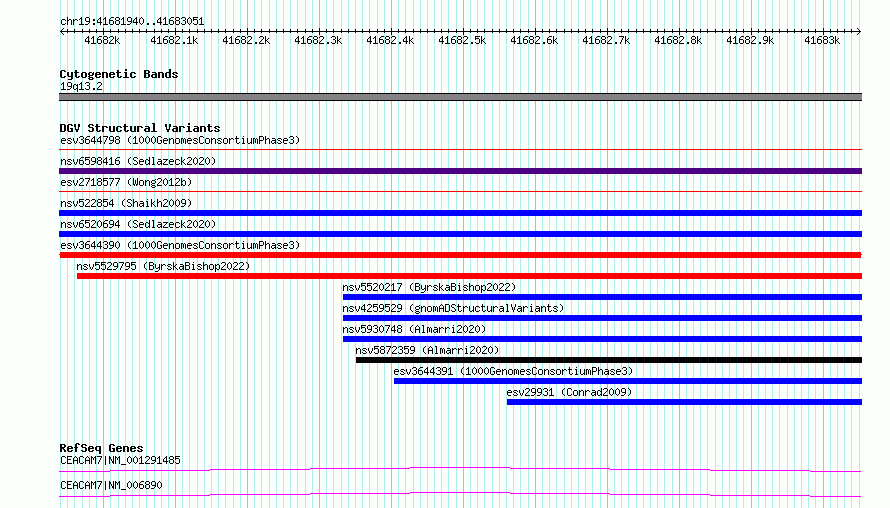The image size is (890, 508).
Task: Click the blue nsv6520694 variant bar
Action: [x=460, y=234]
